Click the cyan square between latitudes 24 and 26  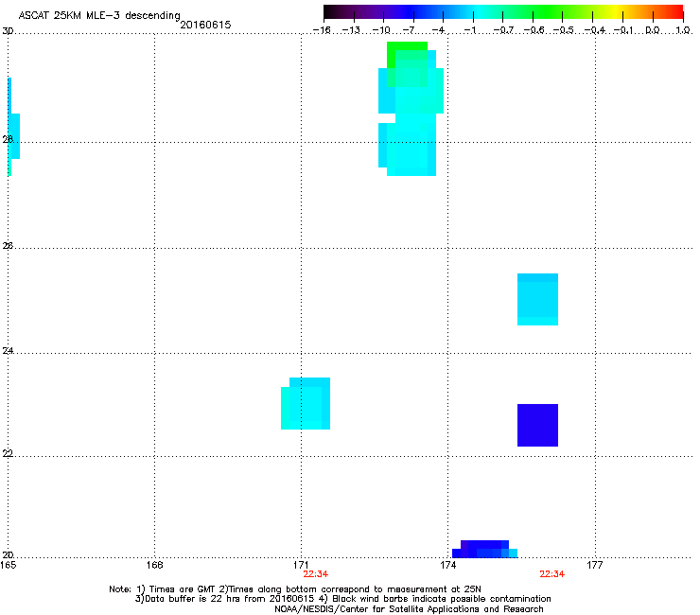537,299
